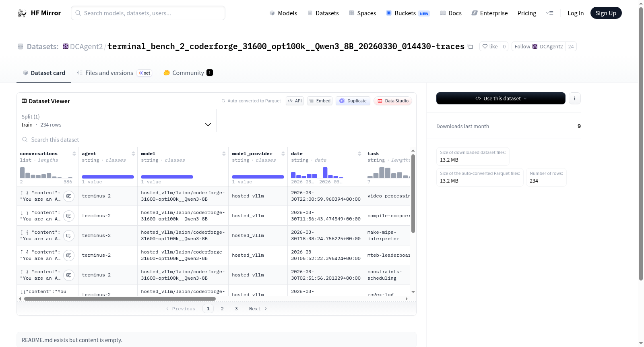
Task: Sort by the model column
Action: pyautogui.click(x=224, y=154)
